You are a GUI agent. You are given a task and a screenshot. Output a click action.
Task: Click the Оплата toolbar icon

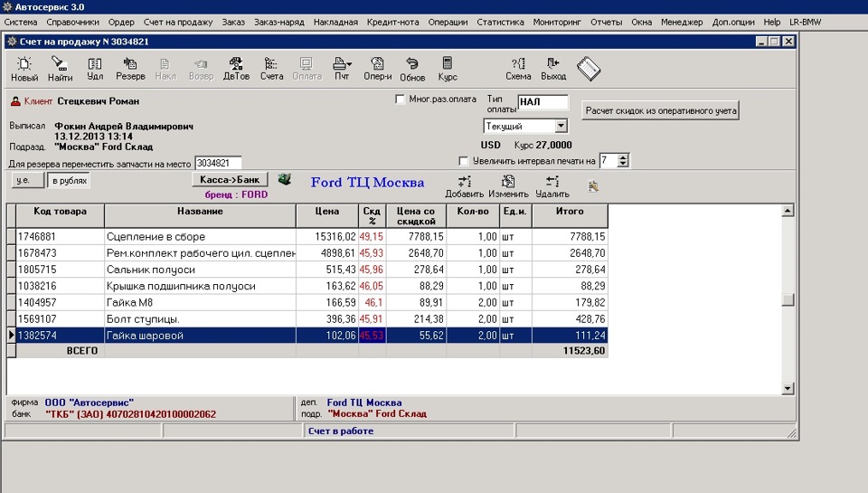coord(307,70)
